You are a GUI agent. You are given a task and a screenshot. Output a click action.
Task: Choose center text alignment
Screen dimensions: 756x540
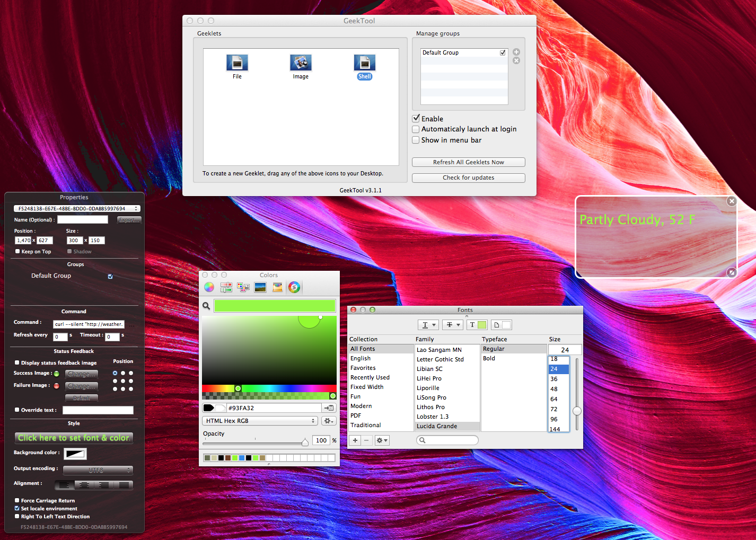pyautogui.click(x=84, y=485)
